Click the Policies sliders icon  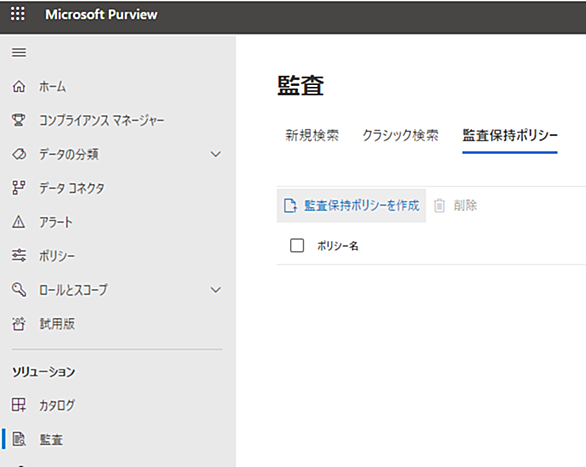(19, 256)
